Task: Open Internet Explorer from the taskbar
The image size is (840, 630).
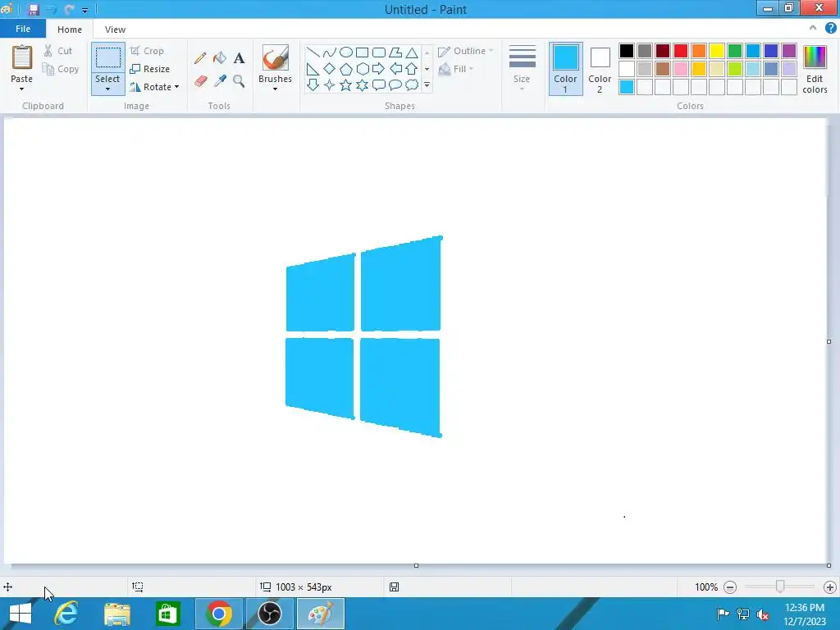Action: point(67,614)
